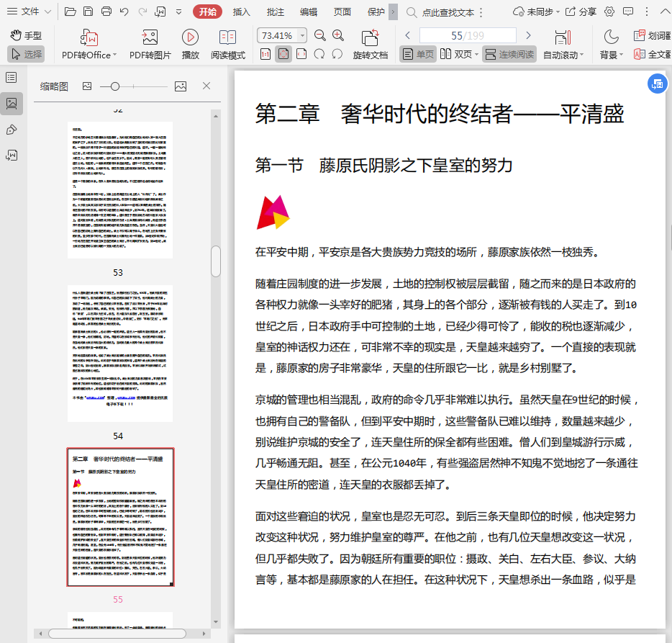
Task: Start slideshow with 播放 icon
Action: 190,37
